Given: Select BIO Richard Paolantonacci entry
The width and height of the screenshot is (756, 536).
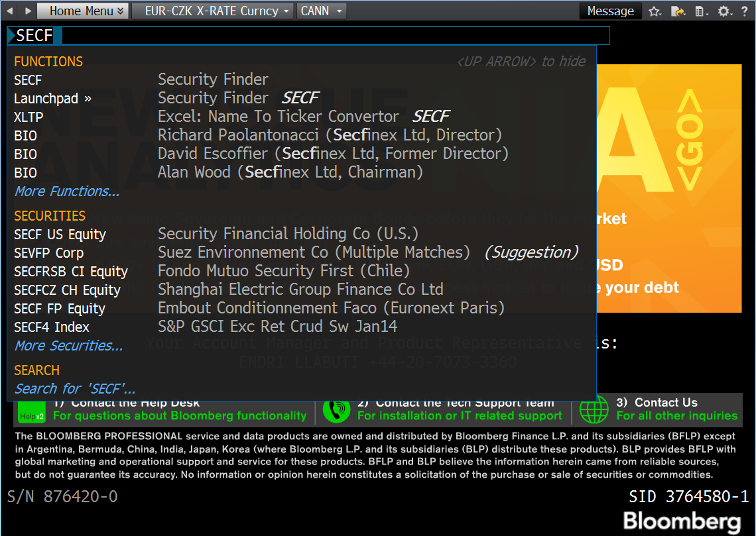Looking at the screenshot, I should click(302, 135).
